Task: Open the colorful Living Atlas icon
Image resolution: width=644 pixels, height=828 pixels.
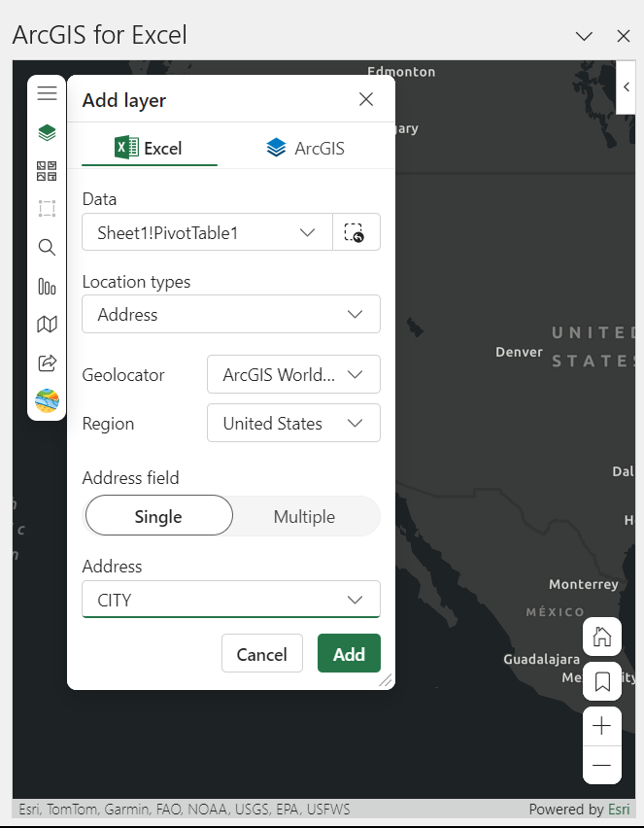Action: point(47,400)
